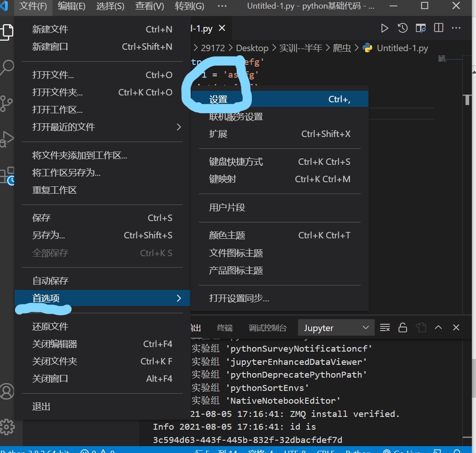Select 关闭编辑器 menu entry
The height and width of the screenshot is (453, 476).
coord(103,344)
